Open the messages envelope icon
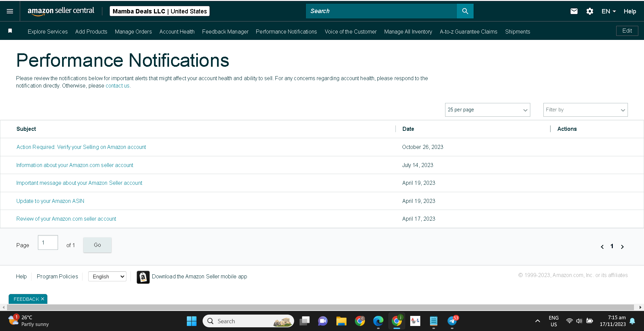 (x=574, y=11)
